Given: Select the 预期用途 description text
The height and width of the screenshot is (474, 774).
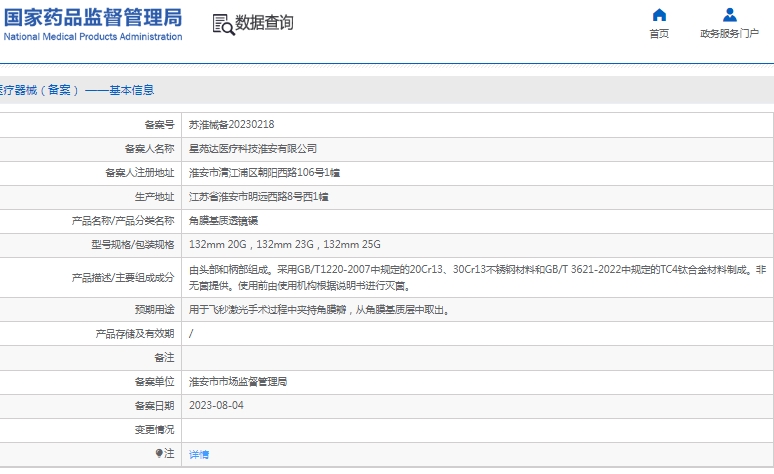Looking at the screenshot, I should (319, 310).
